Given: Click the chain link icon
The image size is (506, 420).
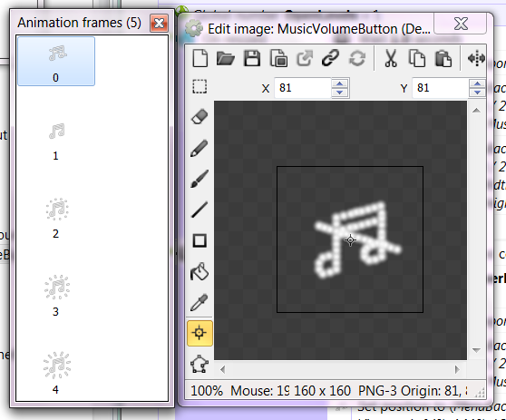Looking at the screenshot, I should click(331, 58).
